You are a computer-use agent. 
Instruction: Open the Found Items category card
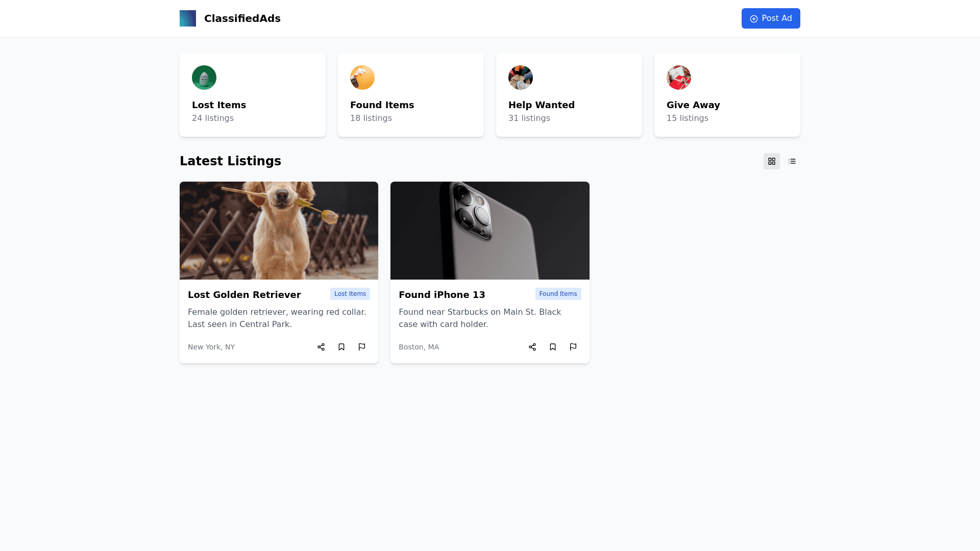(x=411, y=95)
